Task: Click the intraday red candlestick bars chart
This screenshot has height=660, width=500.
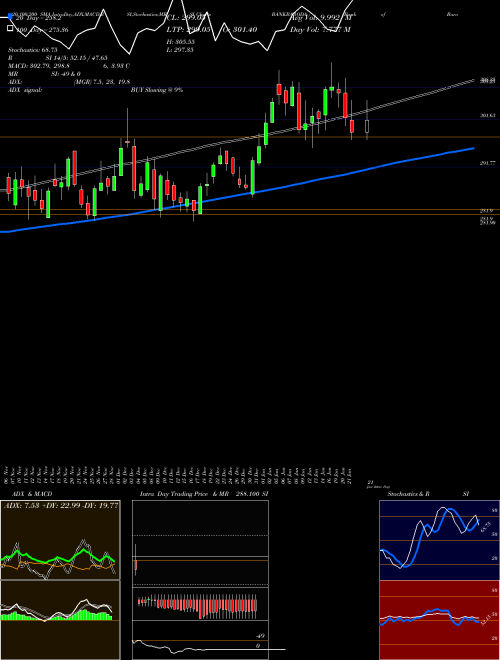Action: [200, 606]
